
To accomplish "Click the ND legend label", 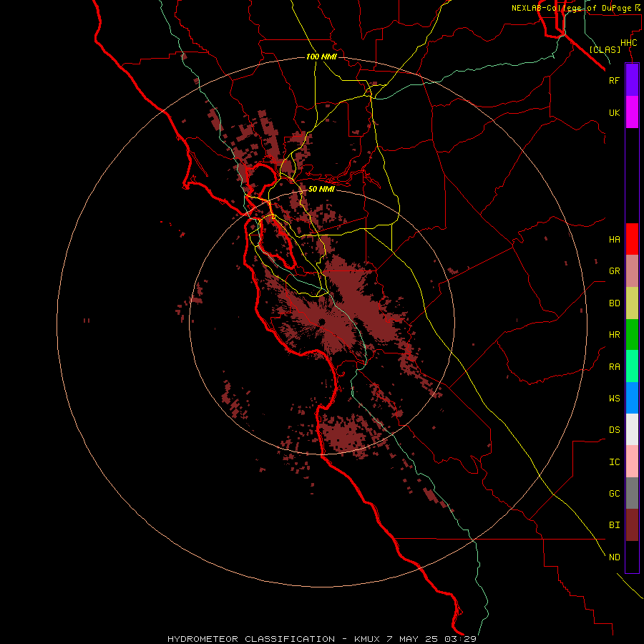I will point(614,557).
